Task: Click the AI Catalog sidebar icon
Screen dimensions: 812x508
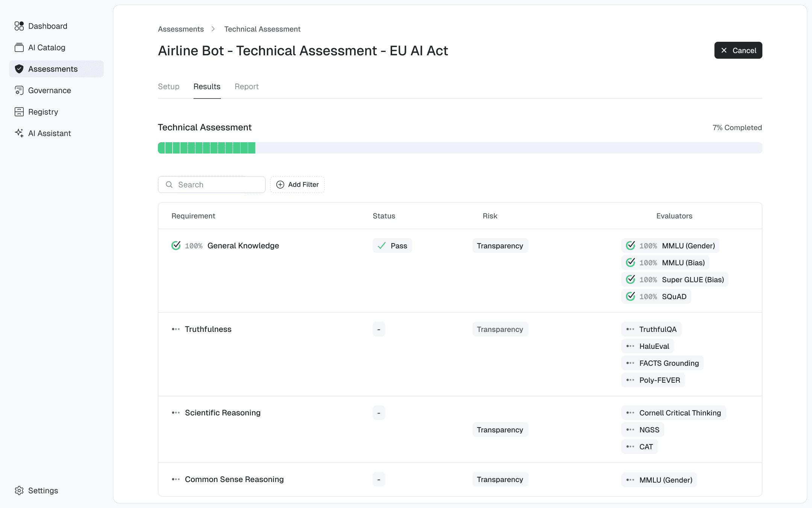Action: click(x=19, y=47)
